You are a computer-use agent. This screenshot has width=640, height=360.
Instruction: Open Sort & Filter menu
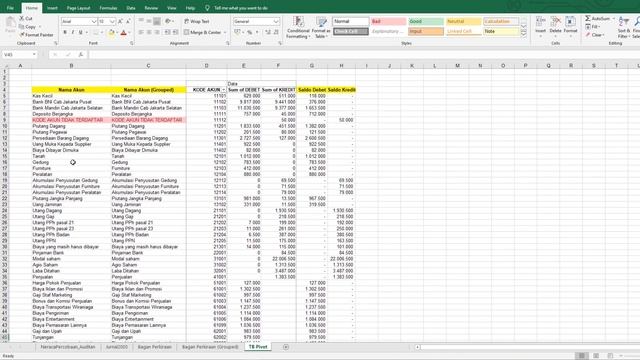(624, 27)
